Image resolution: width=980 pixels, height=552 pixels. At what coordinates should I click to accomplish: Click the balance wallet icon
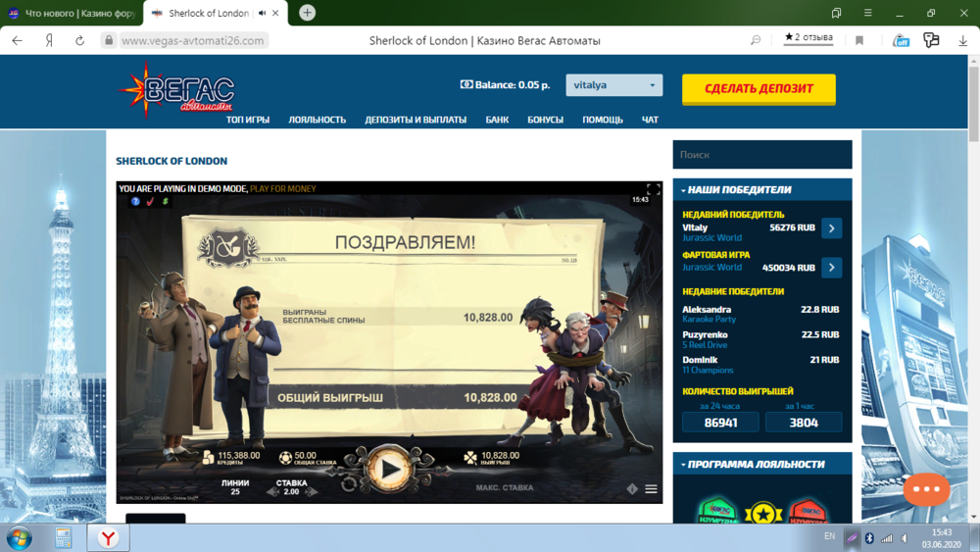point(466,84)
